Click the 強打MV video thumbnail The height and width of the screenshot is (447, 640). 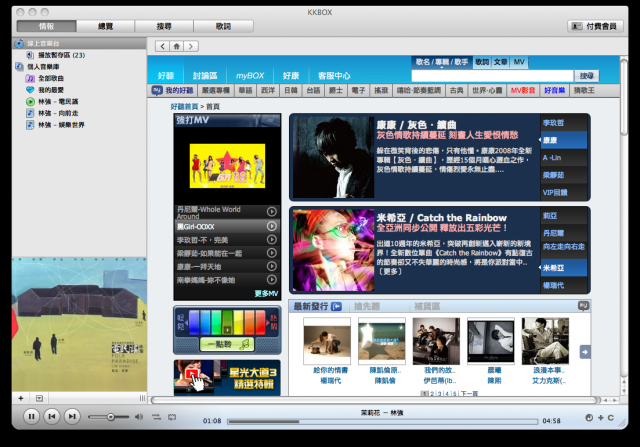pos(227,166)
